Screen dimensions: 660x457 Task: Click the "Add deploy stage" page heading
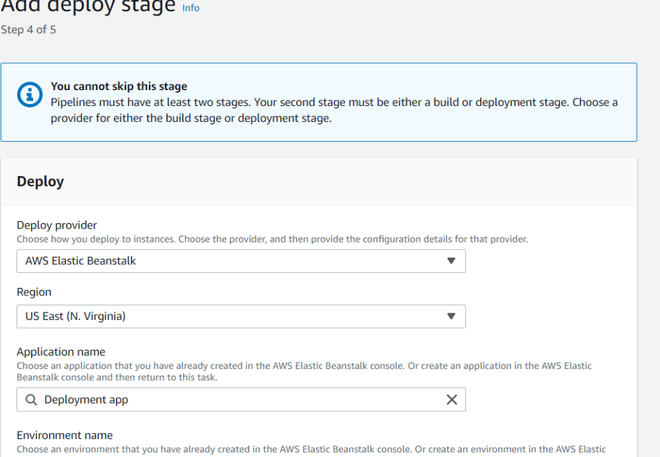coord(88,8)
